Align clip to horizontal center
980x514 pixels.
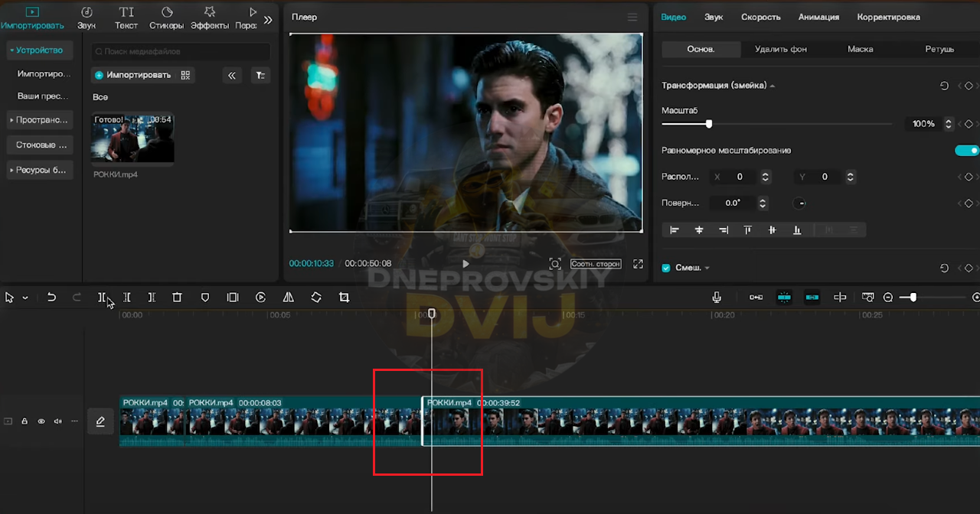[699, 229]
